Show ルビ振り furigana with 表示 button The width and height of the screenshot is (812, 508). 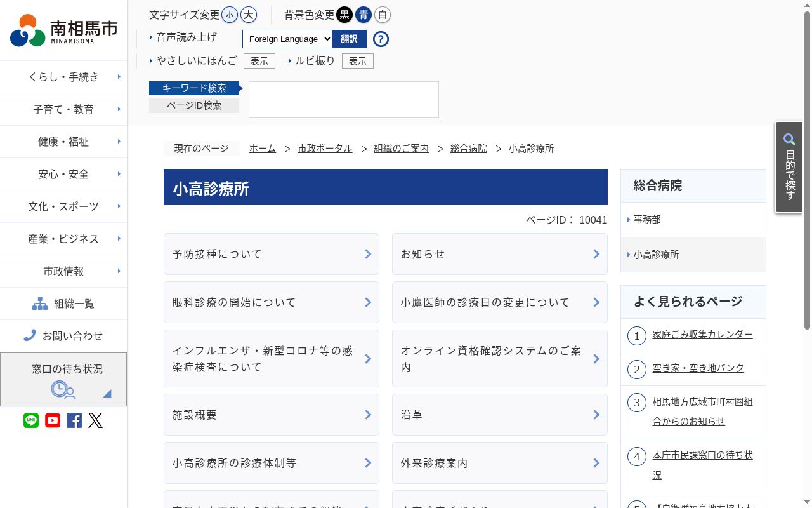[x=358, y=61]
